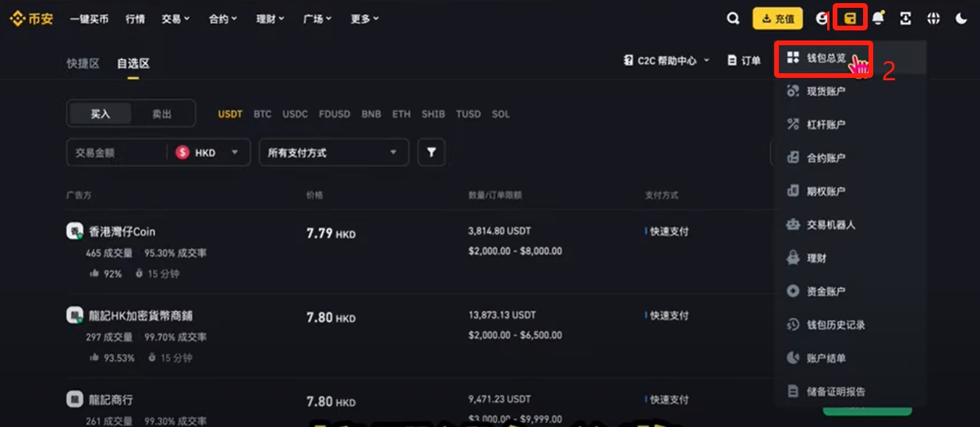Click the funnel filter icon
Viewport: 980px width, 427px height.
click(431, 153)
